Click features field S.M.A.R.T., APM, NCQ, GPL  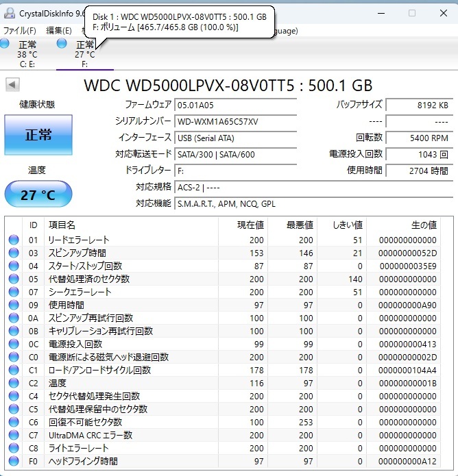[313, 203]
